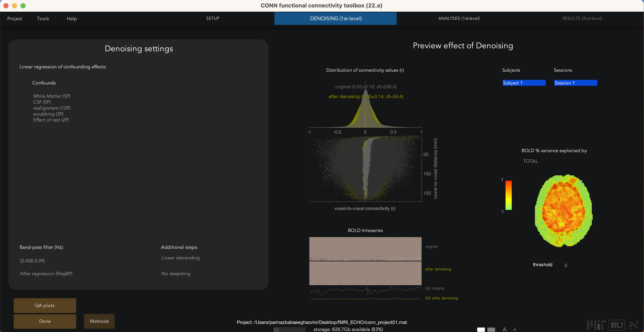The image size is (644, 332).
Task: Click the band-pass filter [0.008 0.09] field
Action: click(x=33, y=261)
